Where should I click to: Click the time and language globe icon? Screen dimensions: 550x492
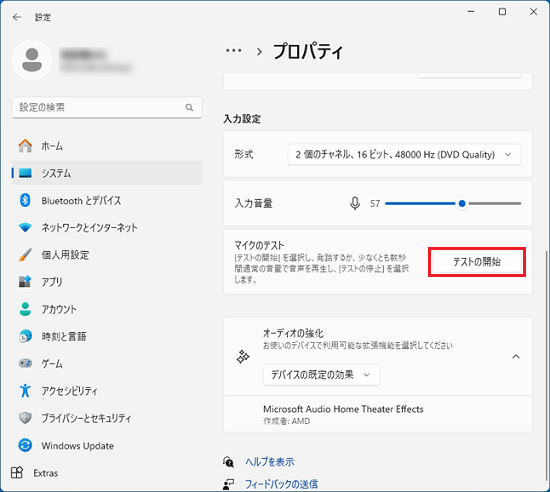point(25,336)
